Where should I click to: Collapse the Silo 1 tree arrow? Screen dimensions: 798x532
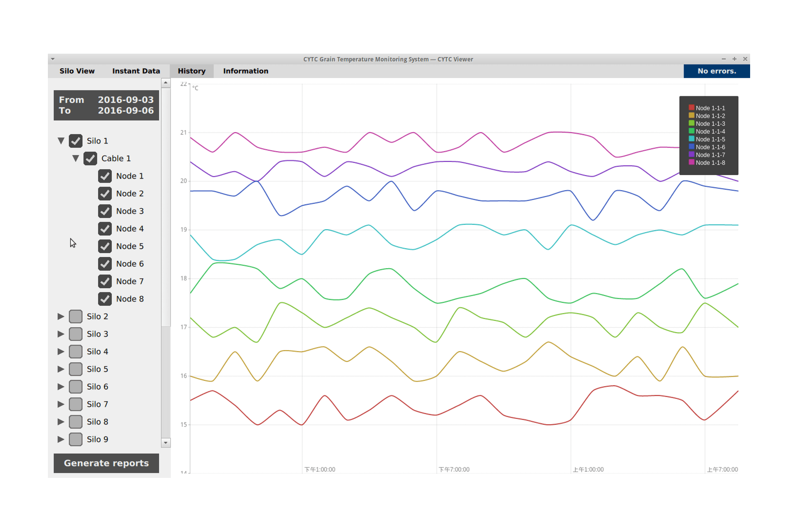pos(61,141)
